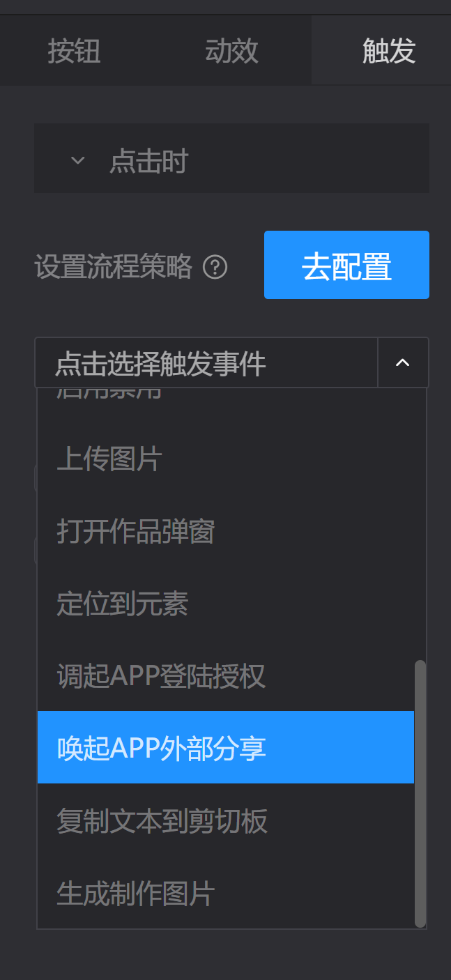The image size is (451, 980).
Task: Click the 设置流程策略 label
Action: coord(113,266)
